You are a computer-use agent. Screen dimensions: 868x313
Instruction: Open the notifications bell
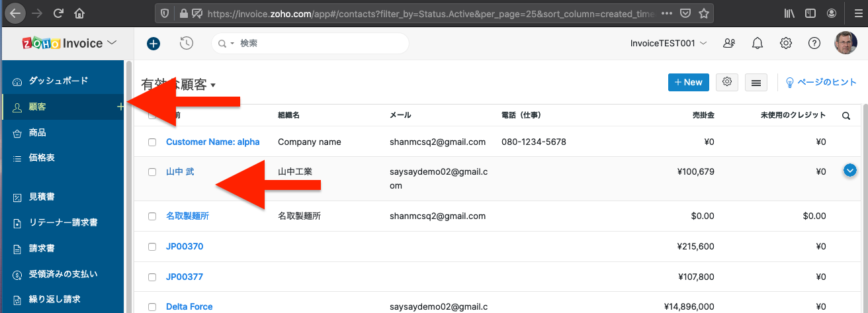pos(758,44)
